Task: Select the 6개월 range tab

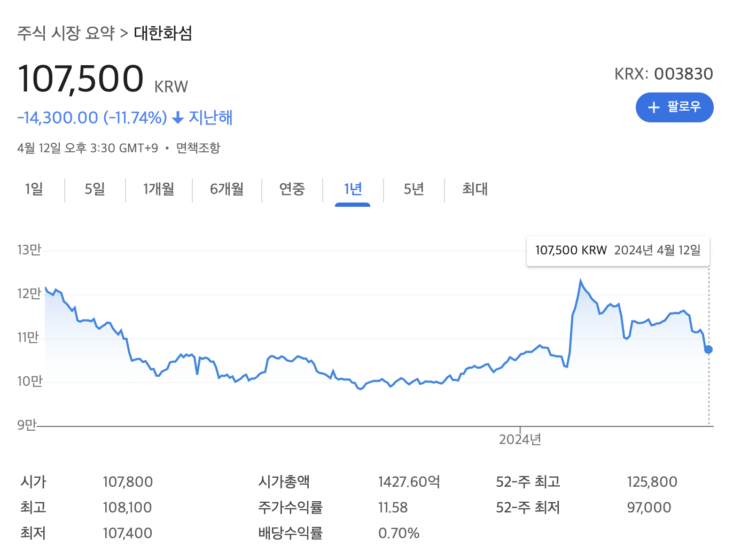Action: [x=227, y=189]
